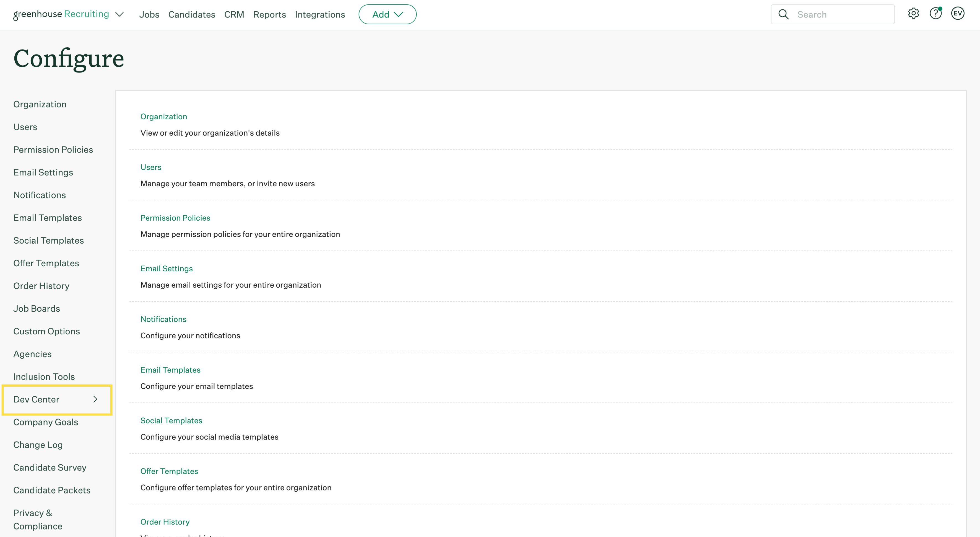Open the Integrations nav item
980x537 pixels.
coord(320,14)
